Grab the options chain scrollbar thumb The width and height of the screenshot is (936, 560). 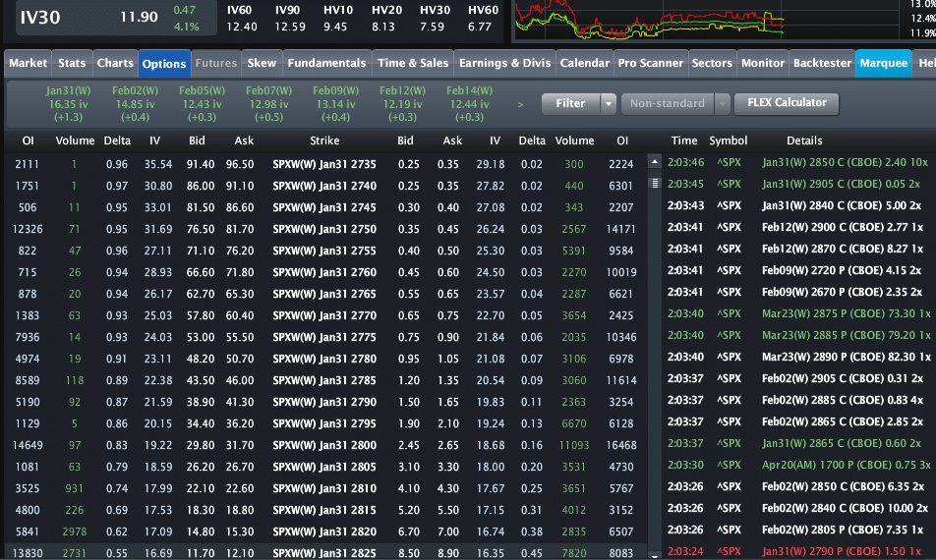click(655, 183)
